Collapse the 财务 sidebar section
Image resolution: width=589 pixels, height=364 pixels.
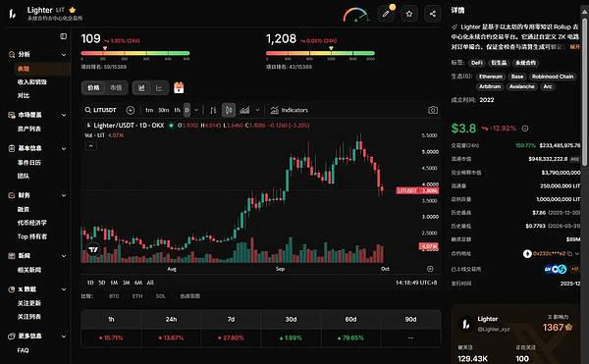point(64,195)
